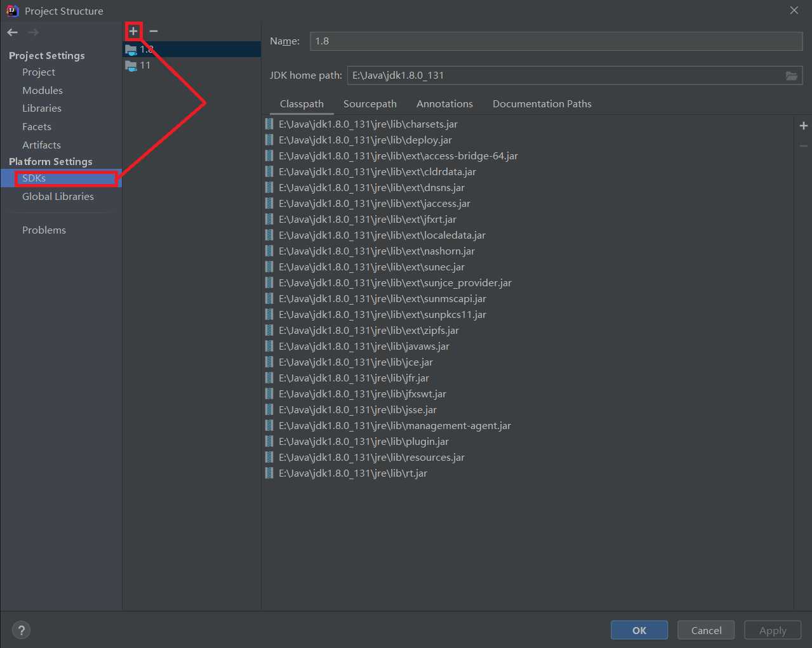The image size is (812, 648).
Task: Select the resources.jar entry
Action: tap(528, 458)
